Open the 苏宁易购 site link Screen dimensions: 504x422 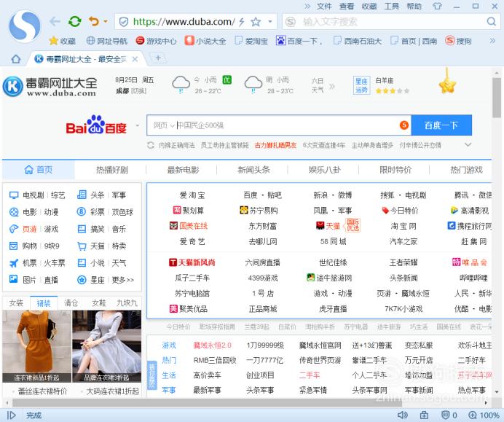[259, 211]
